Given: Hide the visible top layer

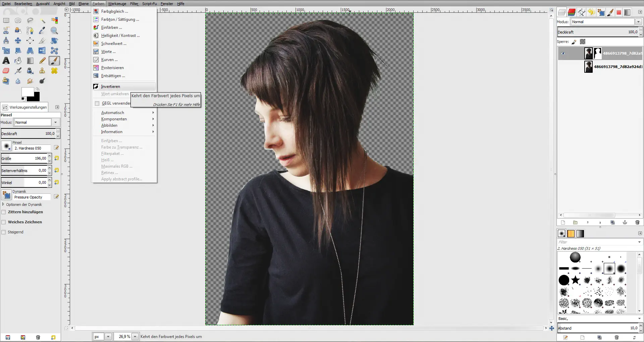Looking at the screenshot, I should 563,53.
